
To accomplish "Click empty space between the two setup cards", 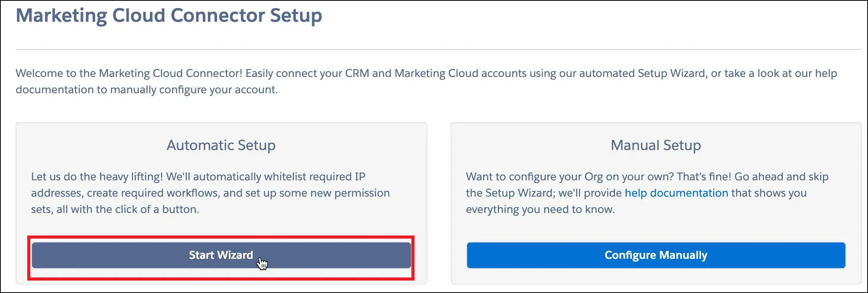I will (439, 202).
